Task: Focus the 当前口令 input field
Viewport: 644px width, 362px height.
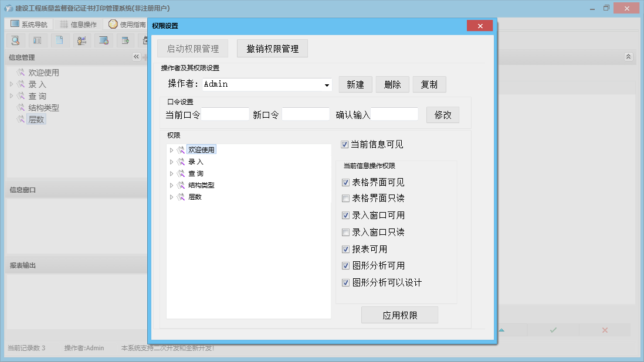Action: 225,114
